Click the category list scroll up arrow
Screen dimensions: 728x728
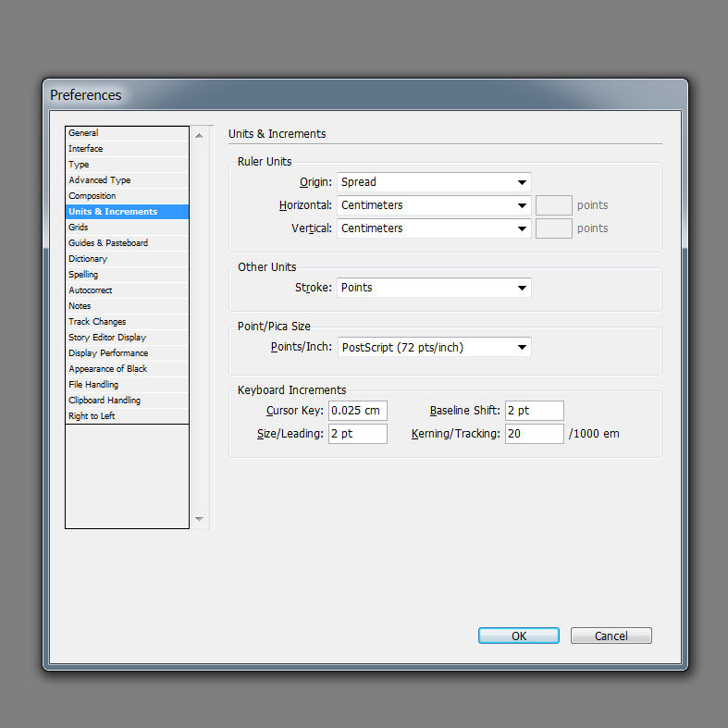[x=199, y=136]
